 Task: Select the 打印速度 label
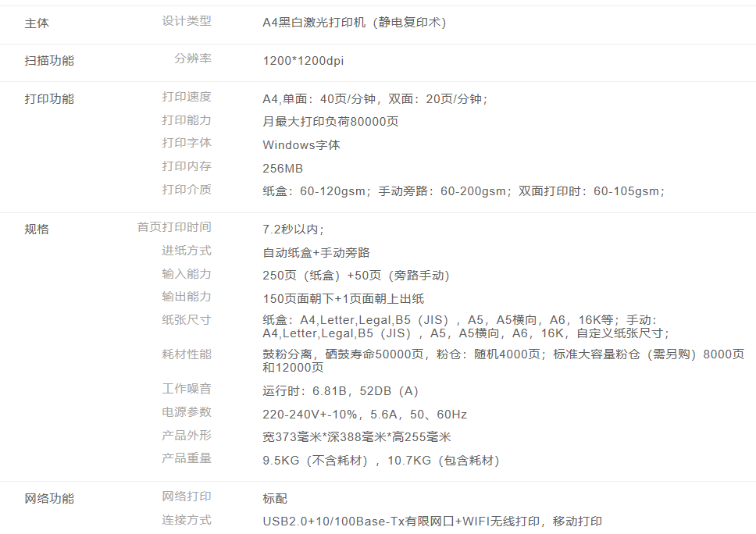[x=186, y=97]
